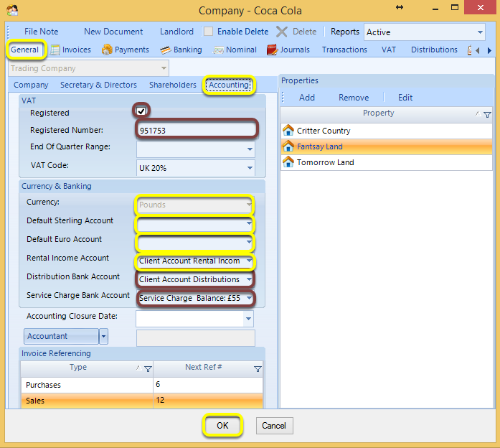
Task: Click the Cancel button
Action: coord(274,425)
